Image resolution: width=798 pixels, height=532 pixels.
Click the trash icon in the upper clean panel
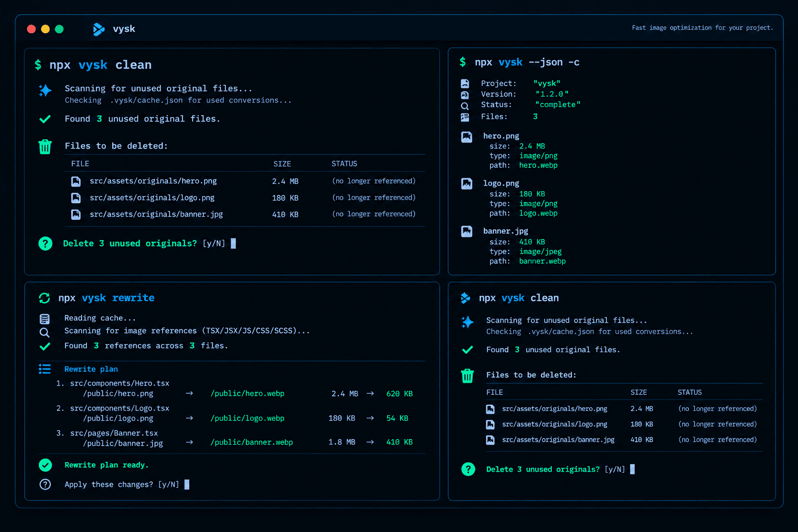[45, 147]
